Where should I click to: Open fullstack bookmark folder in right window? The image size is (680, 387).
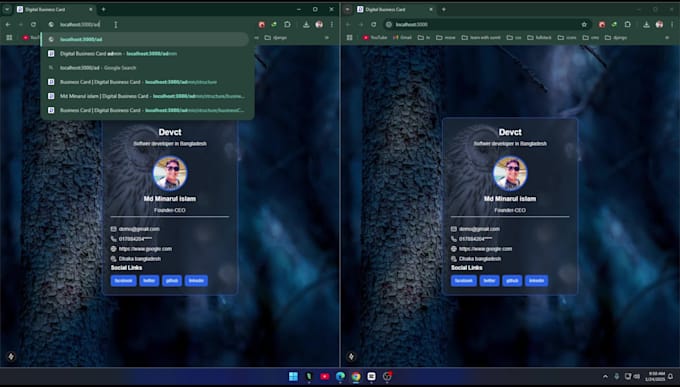539,38
